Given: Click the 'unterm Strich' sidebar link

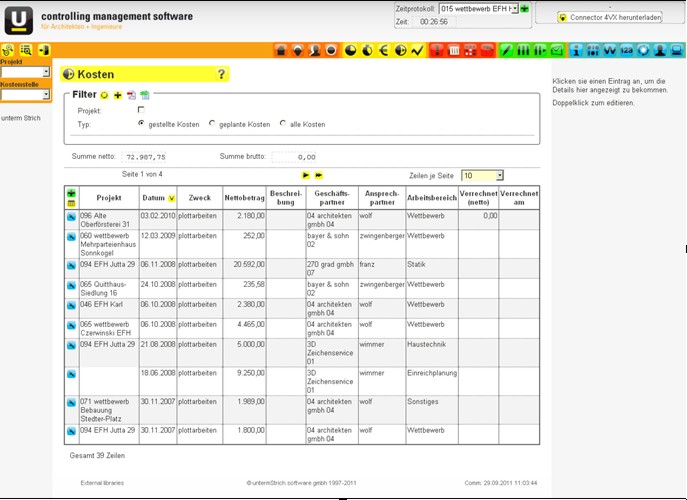Looking at the screenshot, I should click(x=21, y=118).
